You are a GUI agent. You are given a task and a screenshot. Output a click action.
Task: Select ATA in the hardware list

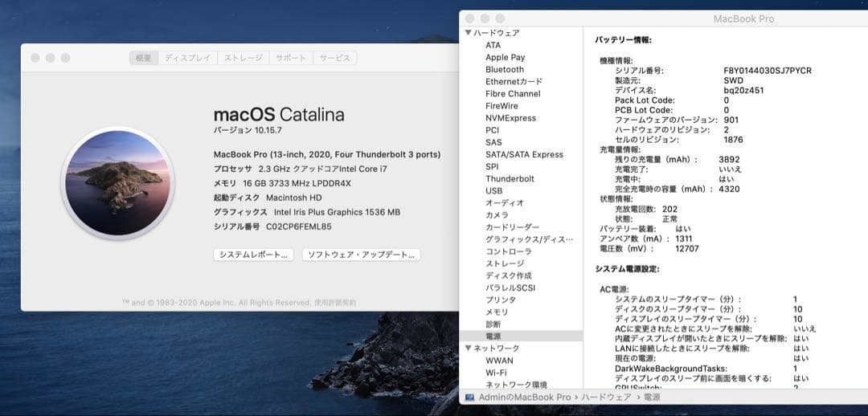pos(493,45)
